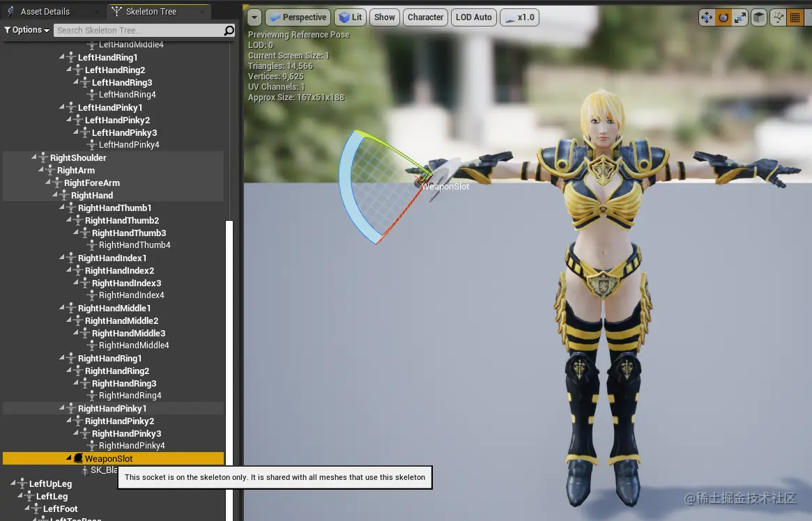This screenshot has height=521, width=812.
Task: Click the bone icon of LeftUpLeg
Action: tap(22, 484)
